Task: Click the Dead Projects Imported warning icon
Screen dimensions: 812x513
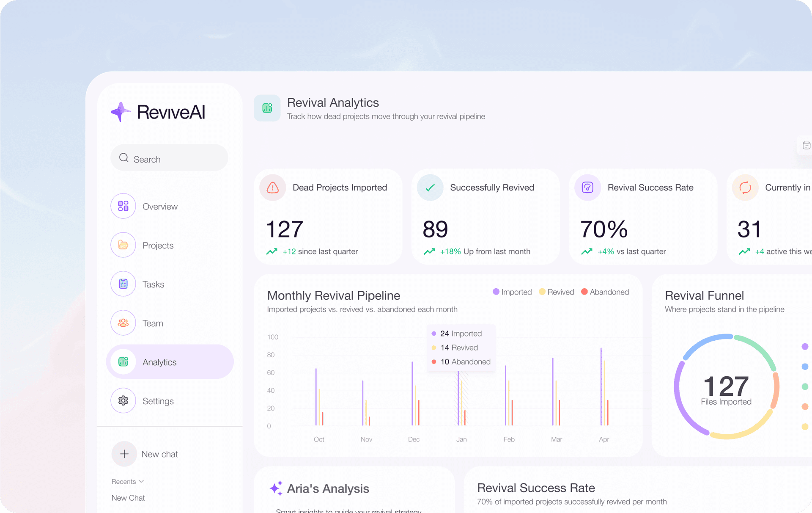Action: [273, 188]
